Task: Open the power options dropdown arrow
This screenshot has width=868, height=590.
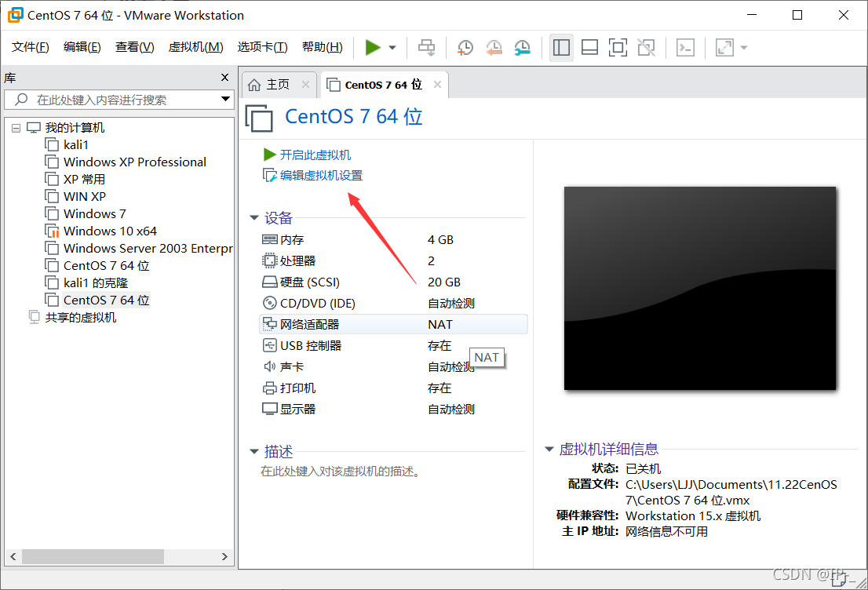Action: pos(392,48)
